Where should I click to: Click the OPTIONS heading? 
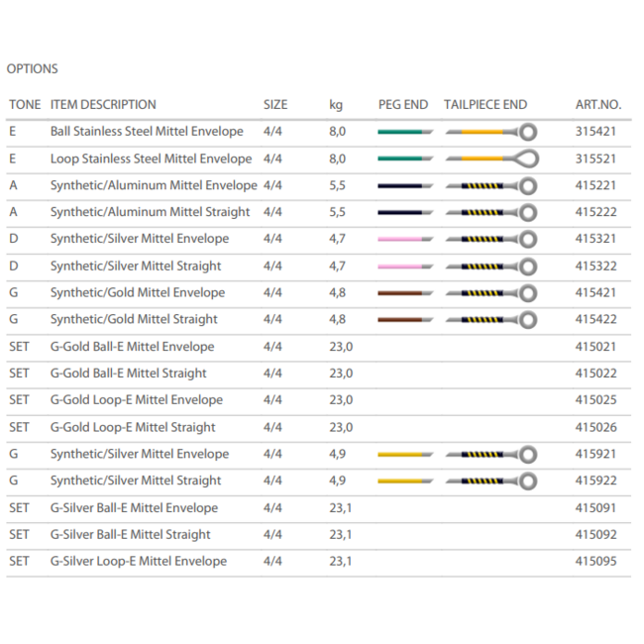coord(33,69)
